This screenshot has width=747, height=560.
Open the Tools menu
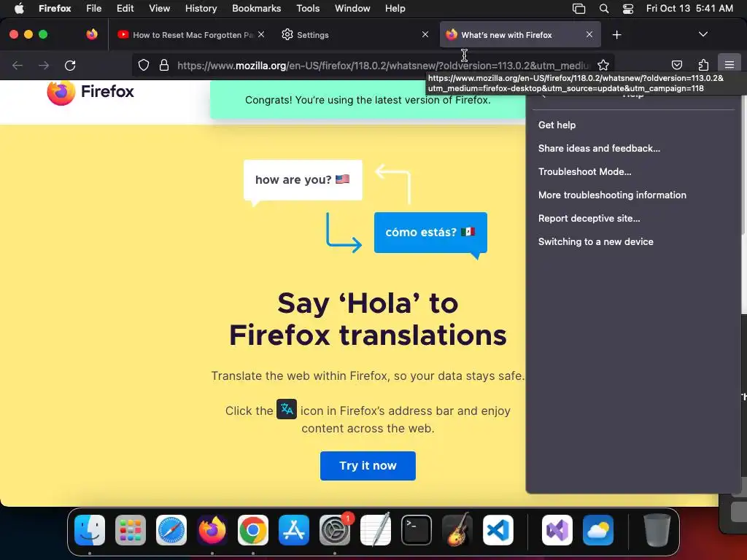tap(308, 8)
